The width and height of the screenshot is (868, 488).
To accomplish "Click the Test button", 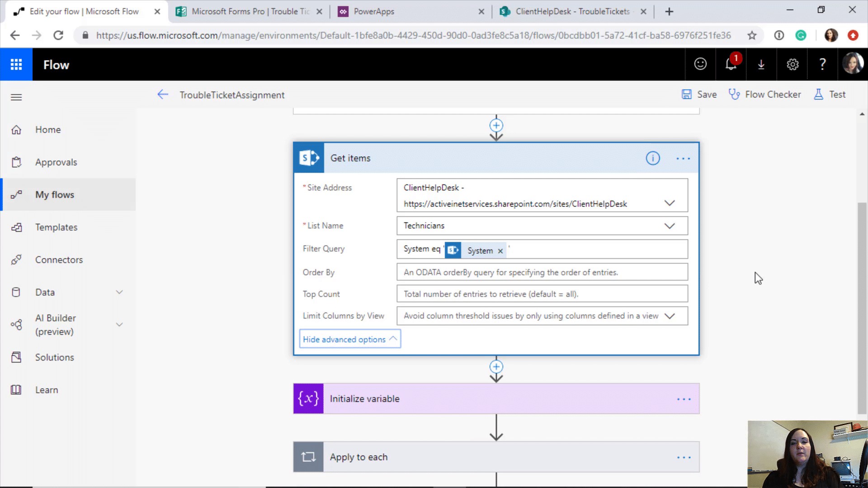I will point(830,94).
